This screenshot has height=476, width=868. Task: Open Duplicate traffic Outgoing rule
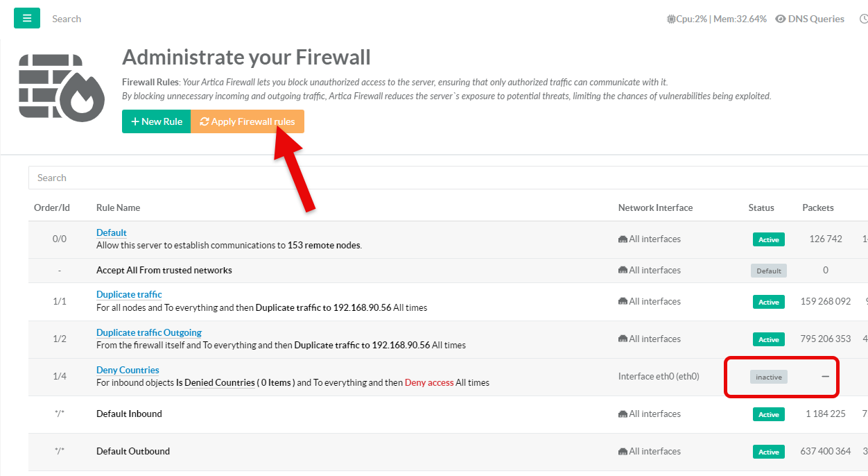point(149,332)
